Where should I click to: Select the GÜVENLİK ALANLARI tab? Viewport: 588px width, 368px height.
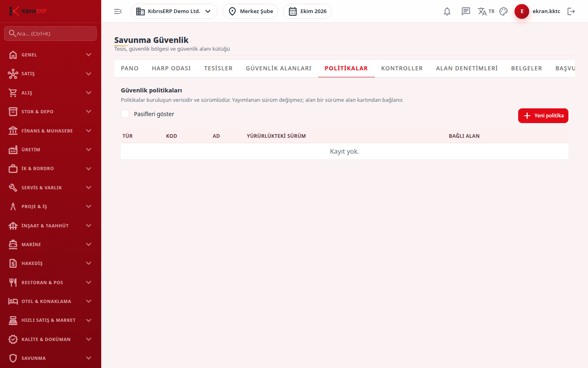[x=278, y=68]
